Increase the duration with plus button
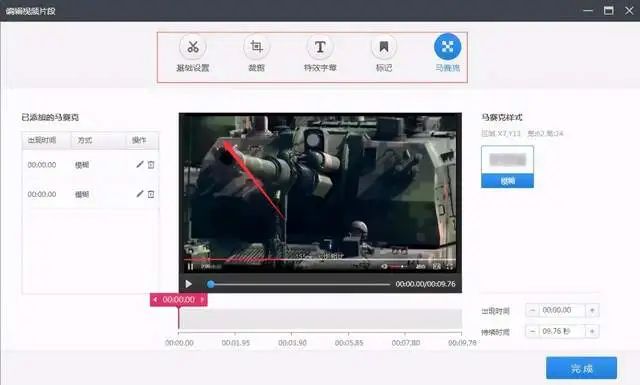 pyautogui.click(x=592, y=331)
